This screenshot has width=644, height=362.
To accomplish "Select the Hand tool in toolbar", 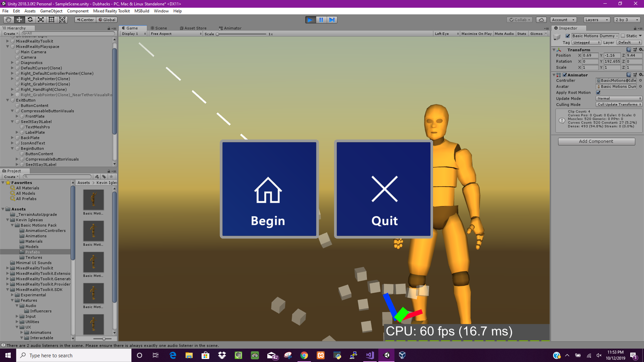I will point(8,20).
